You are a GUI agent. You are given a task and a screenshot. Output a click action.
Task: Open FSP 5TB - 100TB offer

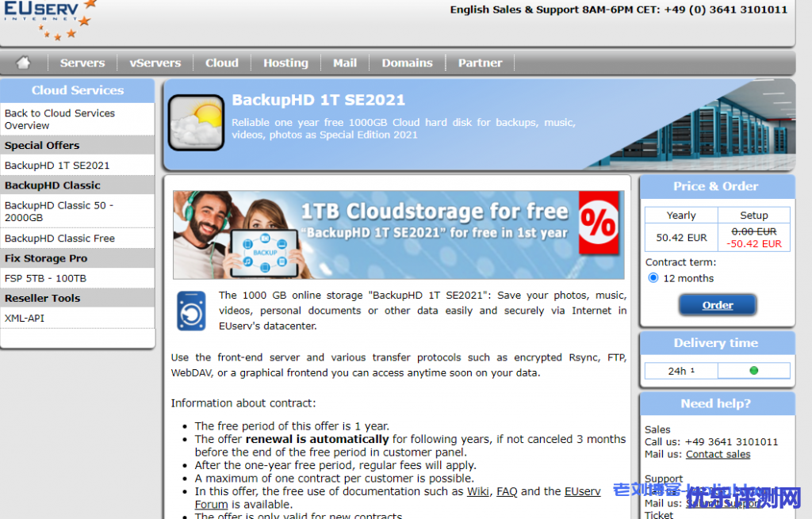coord(45,278)
